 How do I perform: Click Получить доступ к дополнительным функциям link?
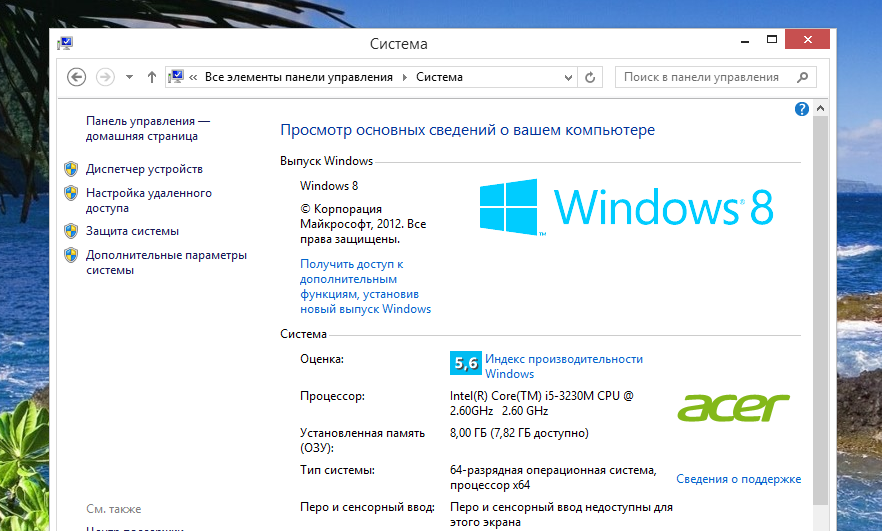[365, 286]
